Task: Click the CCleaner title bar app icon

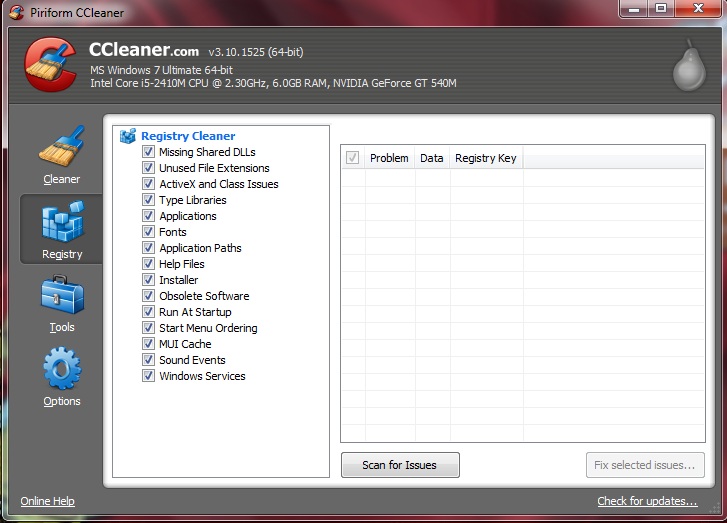Action: [x=16, y=12]
